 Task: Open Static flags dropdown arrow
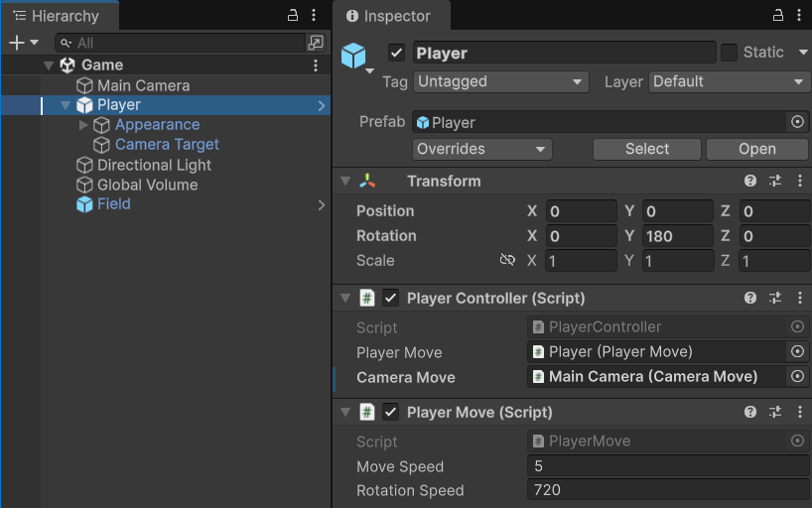click(803, 53)
